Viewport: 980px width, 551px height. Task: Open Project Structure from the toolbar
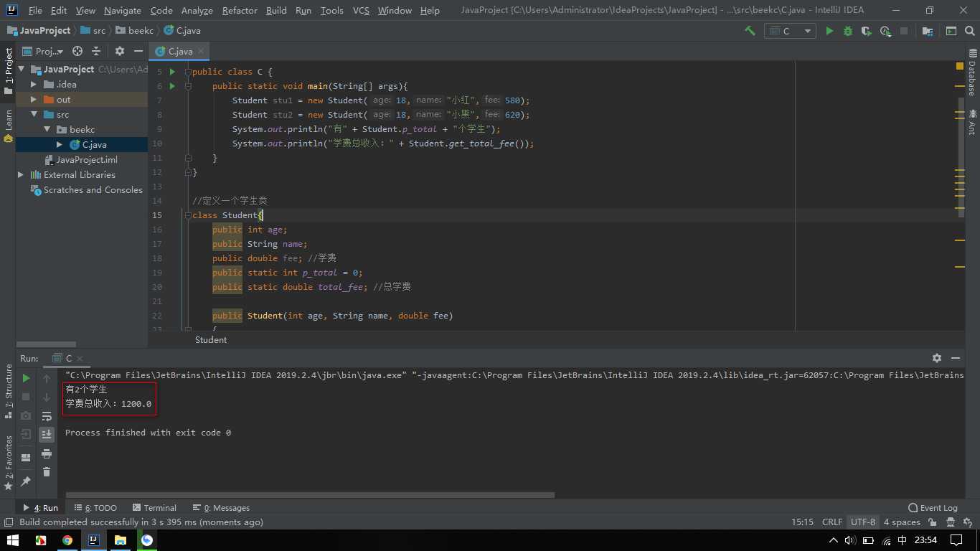[928, 31]
